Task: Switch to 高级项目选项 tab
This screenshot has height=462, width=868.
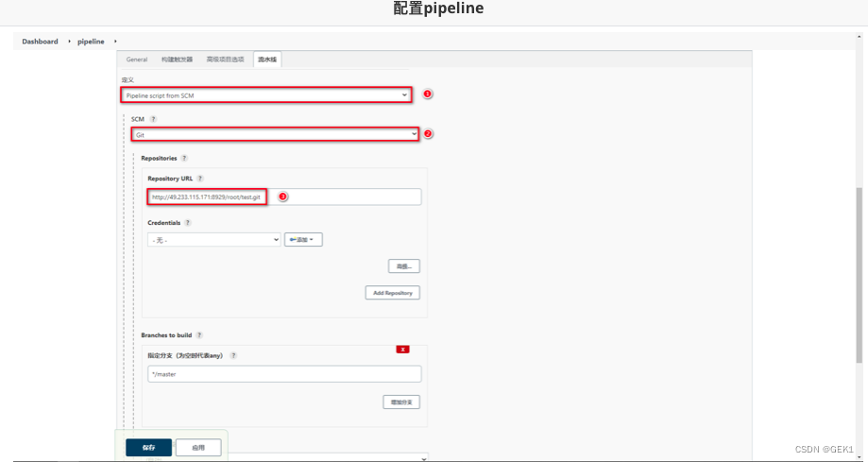Action: (x=226, y=60)
